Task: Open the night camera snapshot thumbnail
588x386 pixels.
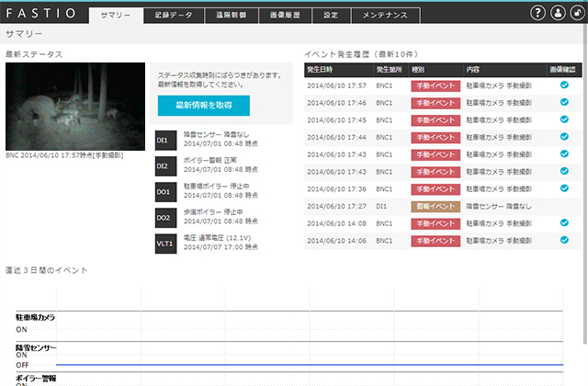Action: tap(75, 107)
